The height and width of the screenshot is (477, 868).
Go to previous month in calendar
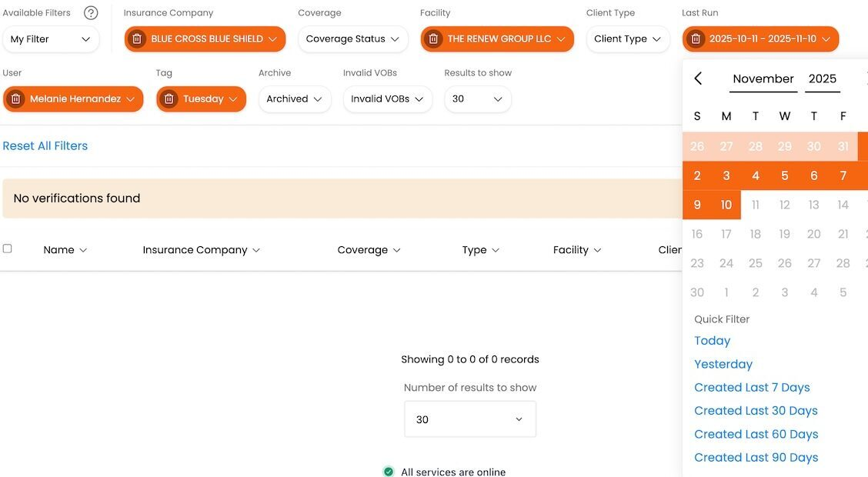pos(698,78)
